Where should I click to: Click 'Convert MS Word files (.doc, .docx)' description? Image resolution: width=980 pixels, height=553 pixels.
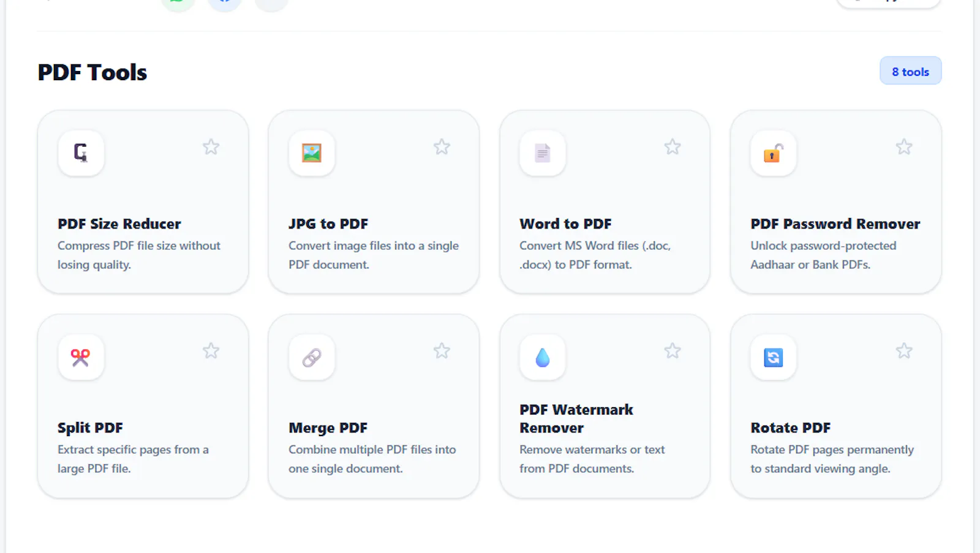[595, 255]
